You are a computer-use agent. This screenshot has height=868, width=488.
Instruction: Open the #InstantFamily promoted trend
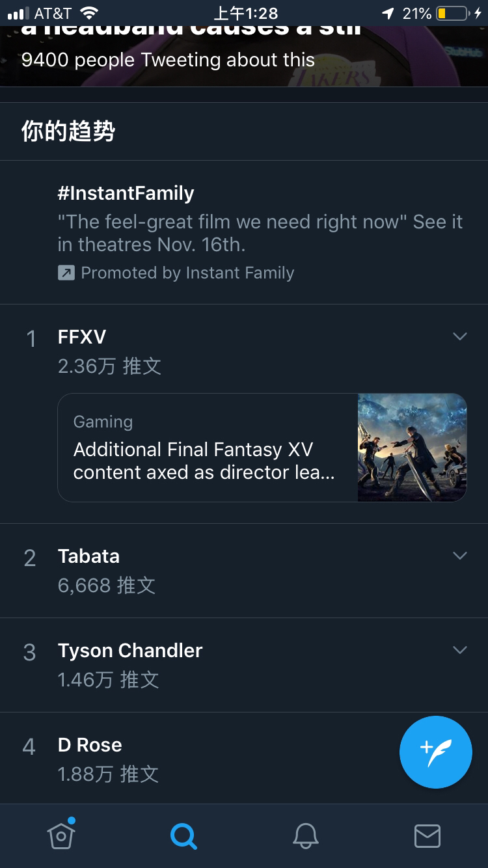[x=126, y=193]
